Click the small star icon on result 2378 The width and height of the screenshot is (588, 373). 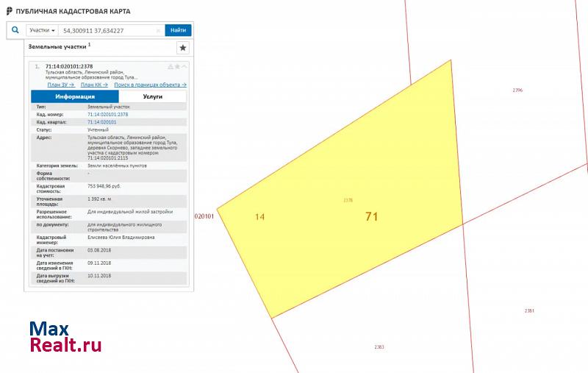point(177,67)
